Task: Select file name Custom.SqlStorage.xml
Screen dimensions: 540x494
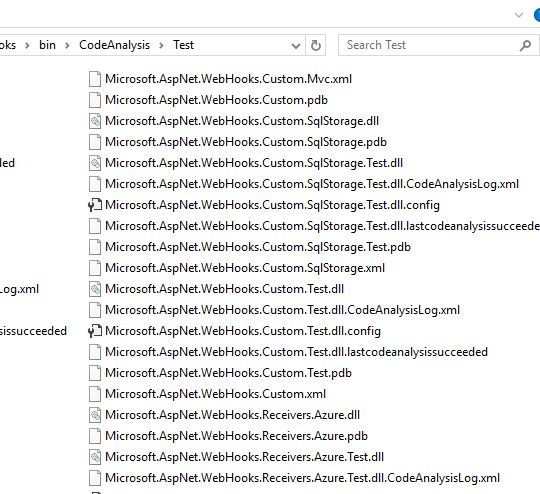Action: 245,268
